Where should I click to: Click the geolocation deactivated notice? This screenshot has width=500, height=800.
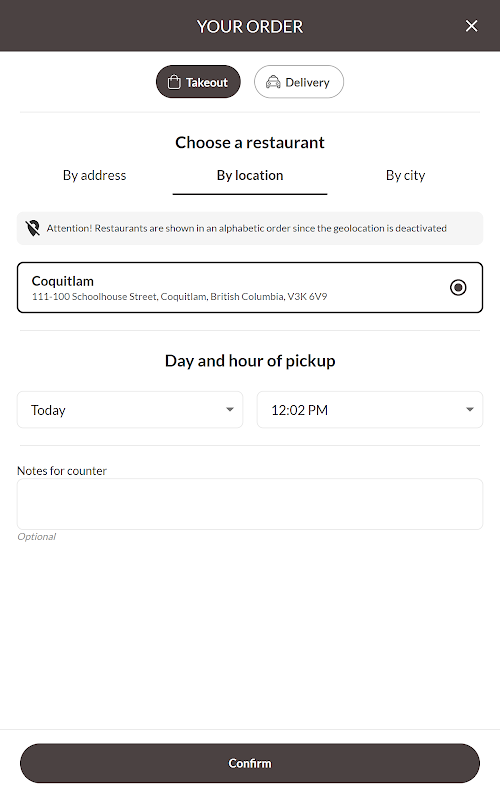pos(250,229)
